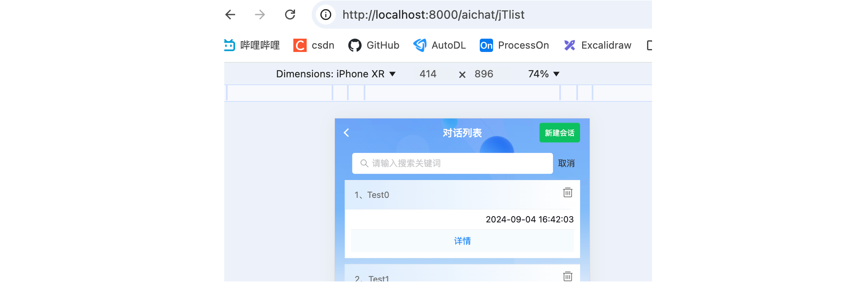Viewport: 868px width, 286px height.
Task: Delete the Test1 conversation via trash icon
Action: click(x=568, y=276)
